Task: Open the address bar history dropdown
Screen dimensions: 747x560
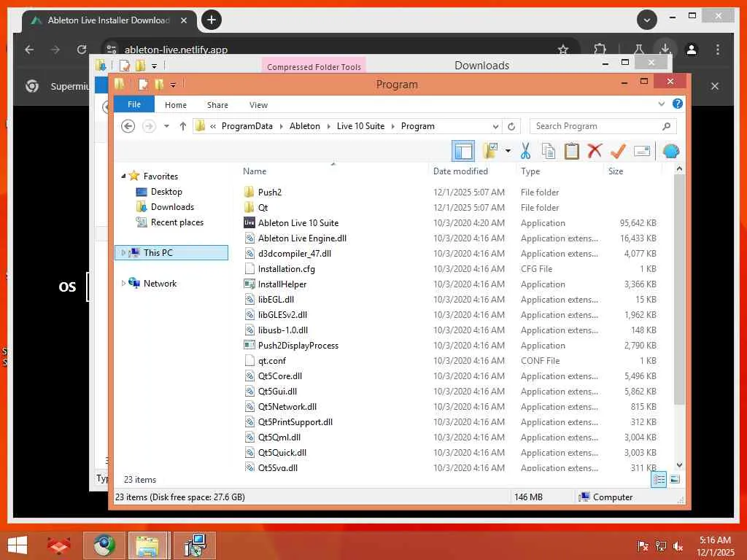Action: click(x=495, y=126)
